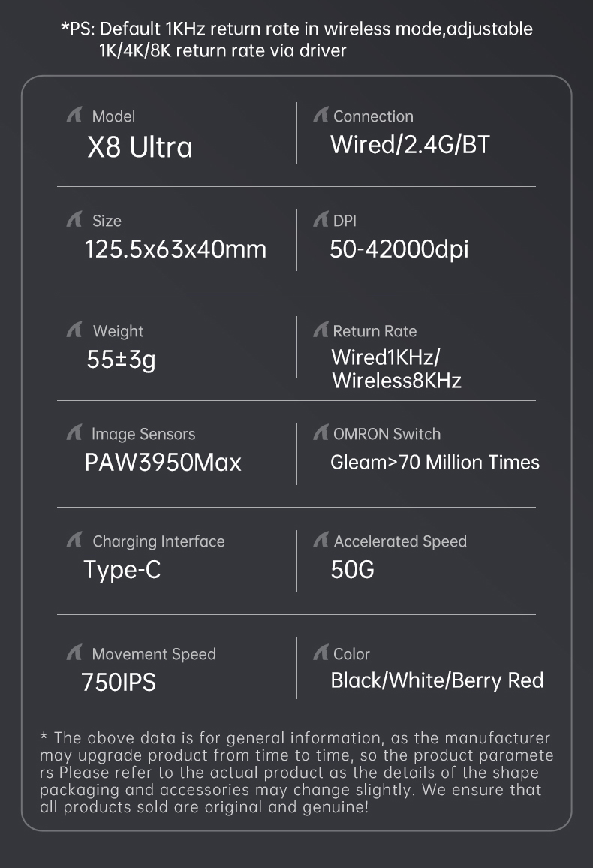Click the logo icon beside Weight
593x868 pixels.
click(74, 330)
